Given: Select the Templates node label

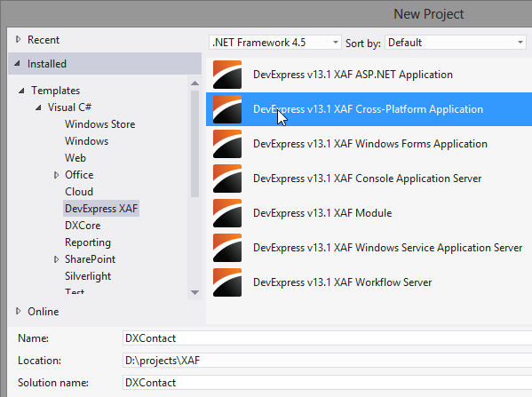Looking at the screenshot, I should tap(56, 91).
